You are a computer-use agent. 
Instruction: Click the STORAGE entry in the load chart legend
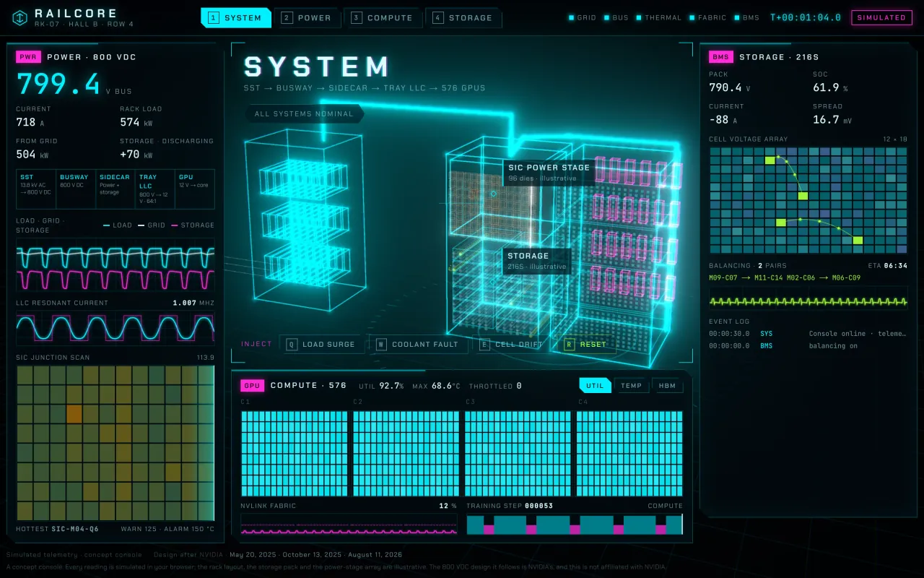pos(193,225)
